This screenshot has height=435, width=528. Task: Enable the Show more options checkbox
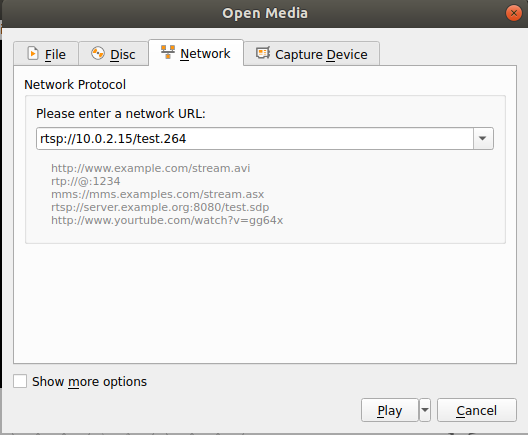click(20, 381)
